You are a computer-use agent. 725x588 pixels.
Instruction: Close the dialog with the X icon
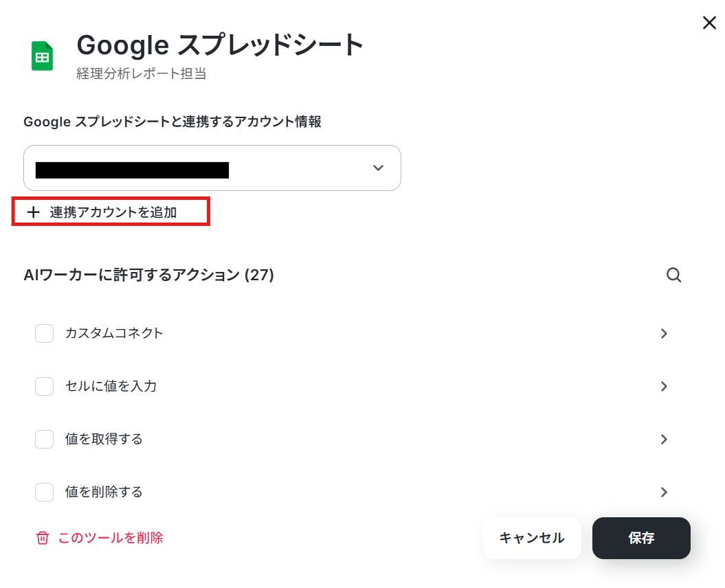[709, 23]
